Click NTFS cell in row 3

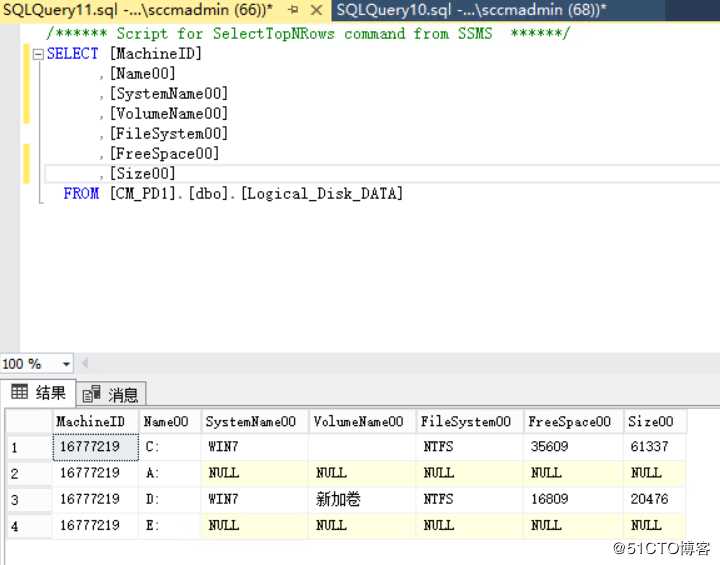(470, 500)
